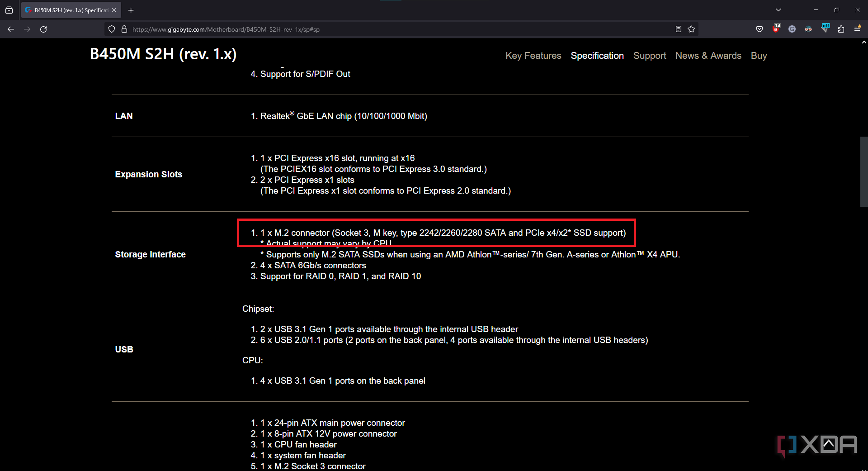Image resolution: width=868 pixels, height=471 pixels.
Task: Click the 4 x USB 3.1 Gen 1 back panel line
Action: click(x=343, y=381)
